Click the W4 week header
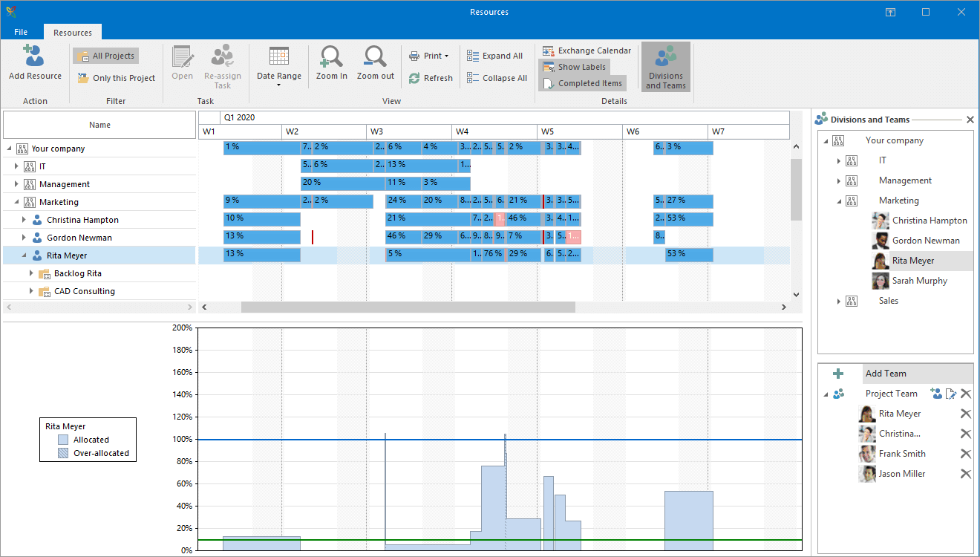The height and width of the screenshot is (557, 980). tap(494, 131)
